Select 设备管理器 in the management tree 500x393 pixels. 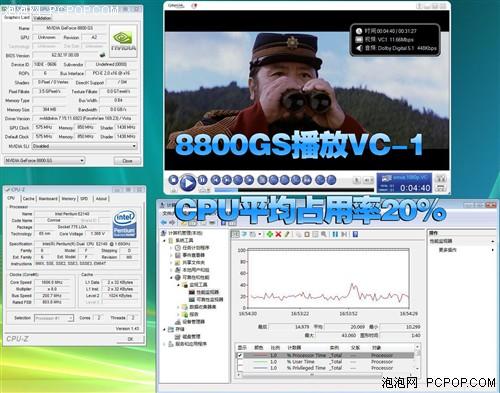pyautogui.click(x=193, y=322)
